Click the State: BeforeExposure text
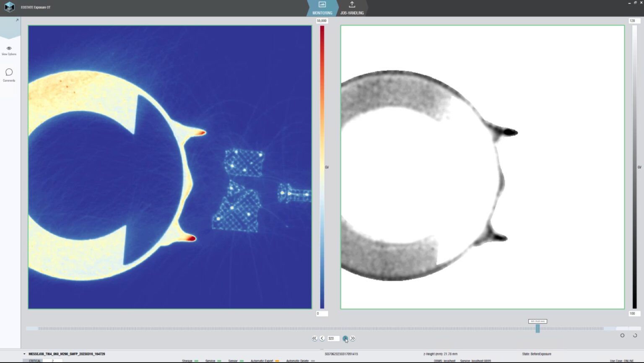This screenshot has width=644, height=363. [537, 354]
